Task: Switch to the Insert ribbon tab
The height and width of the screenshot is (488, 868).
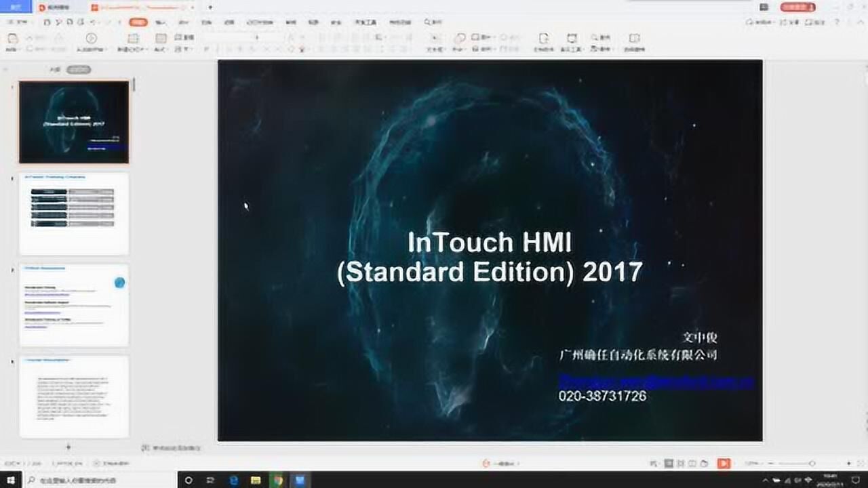Action: pyautogui.click(x=159, y=22)
